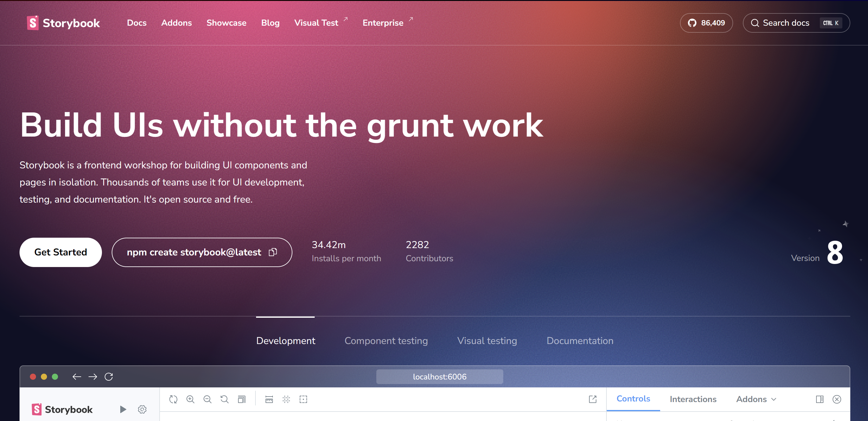Click the reload icon in the mock browser bar
This screenshot has height=421, width=868.
pyautogui.click(x=109, y=376)
